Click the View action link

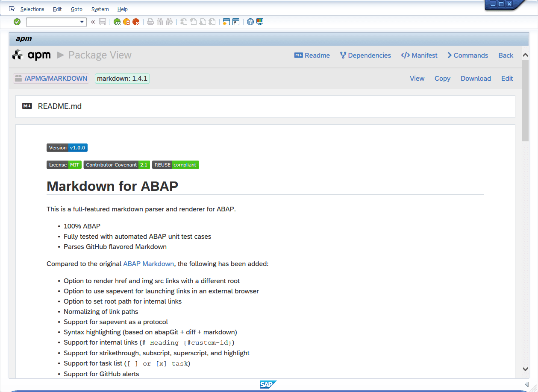point(417,79)
